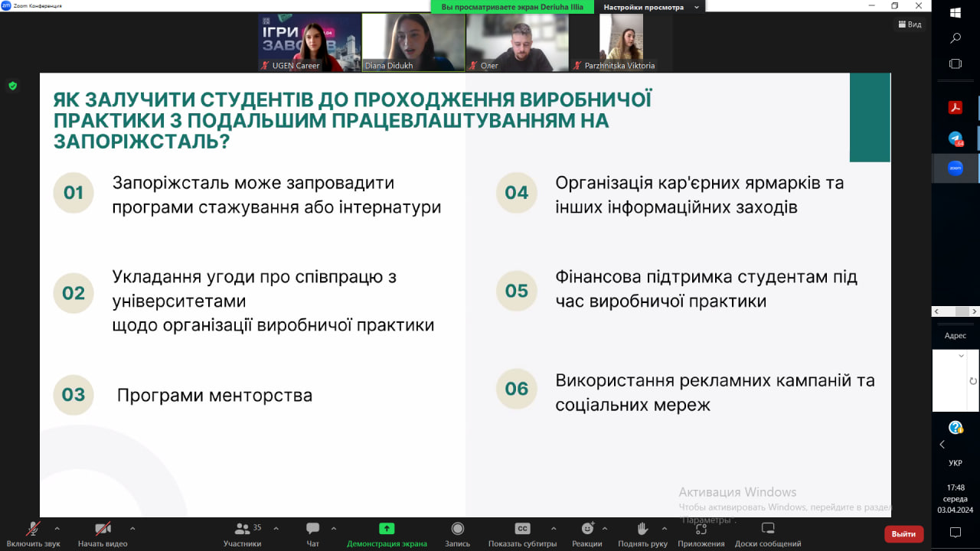Enable captions via Показать субтитры
The image size is (980, 551).
pyautogui.click(x=522, y=530)
